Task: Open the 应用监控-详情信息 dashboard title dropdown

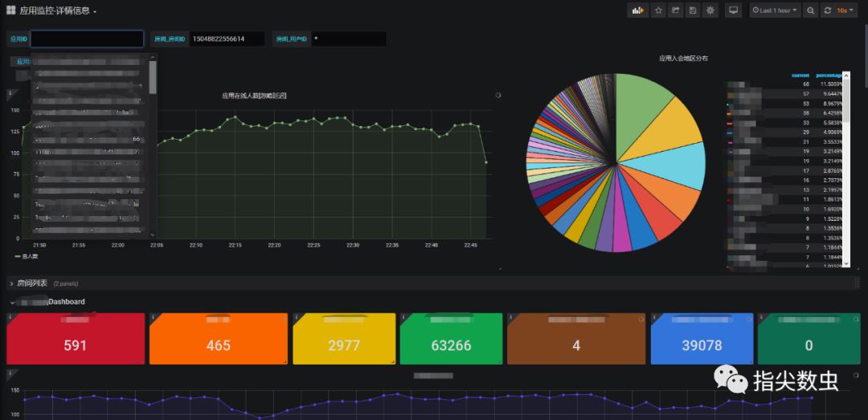Action: pyautogui.click(x=58, y=10)
